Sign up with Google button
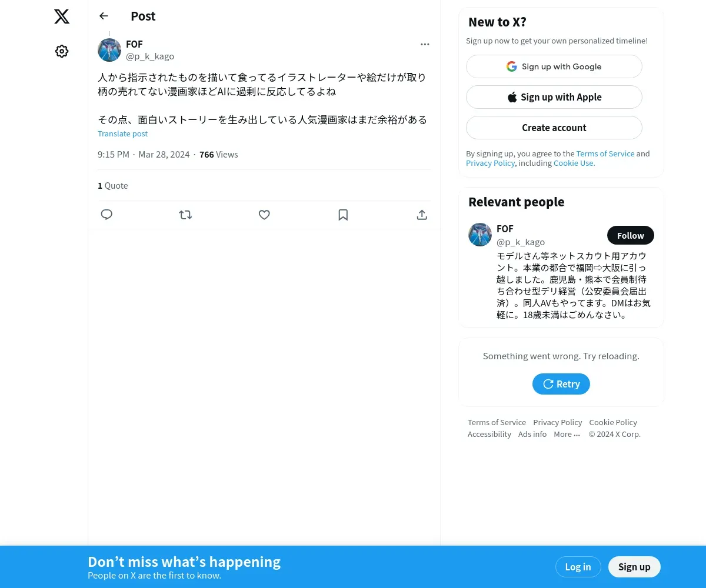Image resolution: width=706 pixels, height=588 pixels. 554,66
